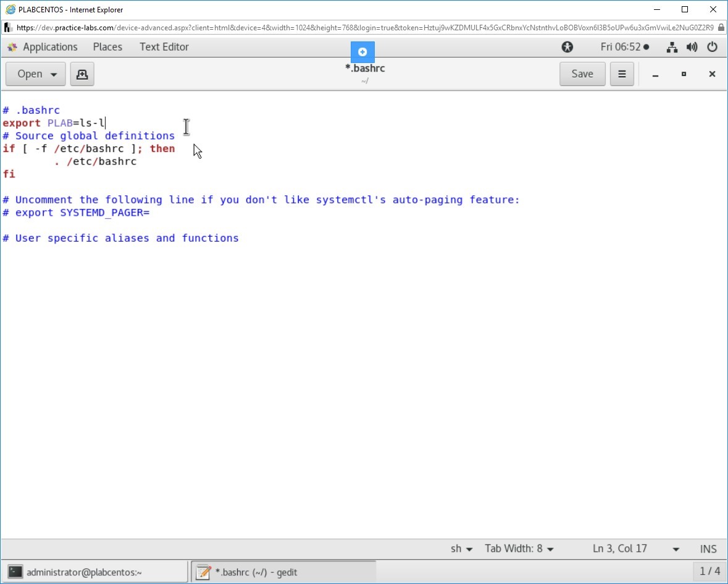This screenshot has width=728, height=584.
Task: Click the 1 / 4 workspace switcher
Action: point(709,571)
